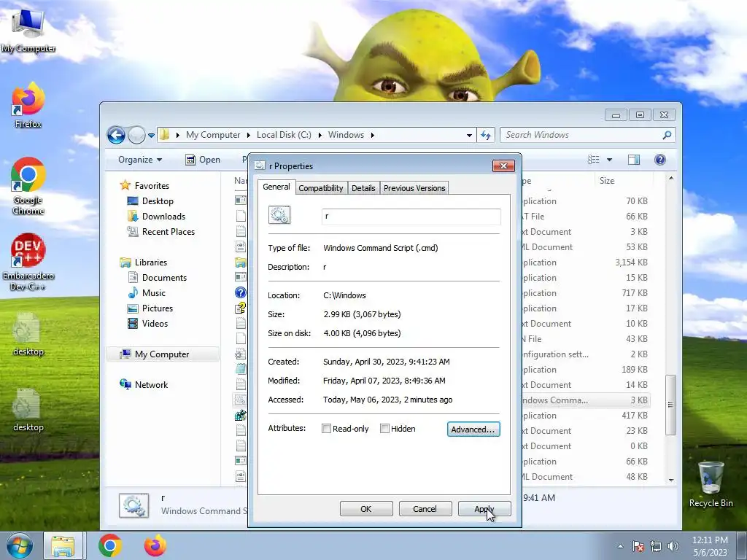The height and width of the screenshot is (560, 747).
Task: Open recent locations dropdown arrow in Explorer
Action: coord(151,135)
